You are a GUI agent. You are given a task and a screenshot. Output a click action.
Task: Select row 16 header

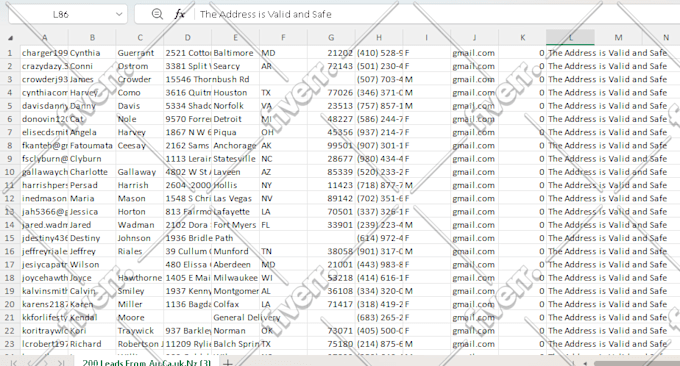click(10, 252)
